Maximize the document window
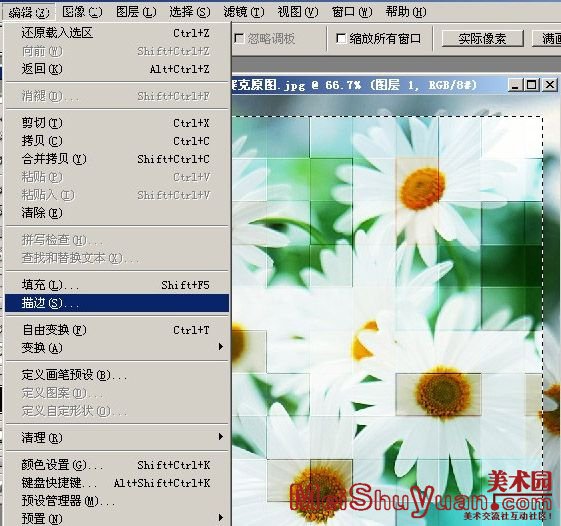The width and height of the screenshot is (561, 526). tap(532, 85)
